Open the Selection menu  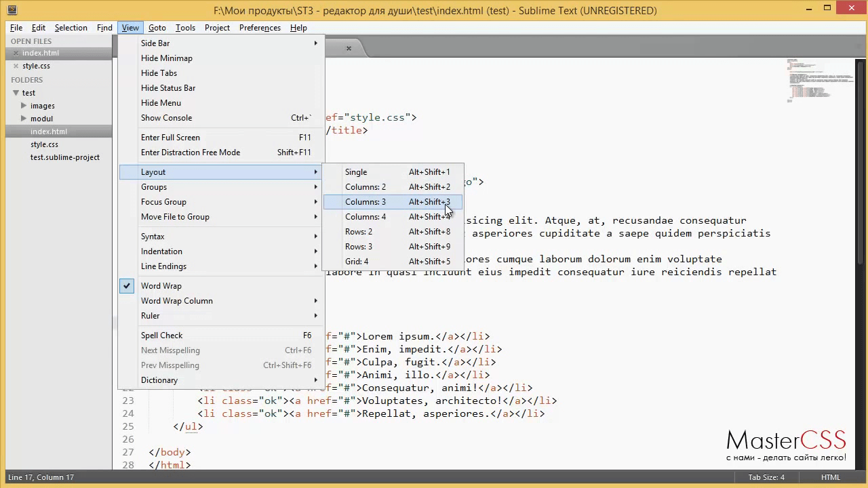click(x=71, y=28)
